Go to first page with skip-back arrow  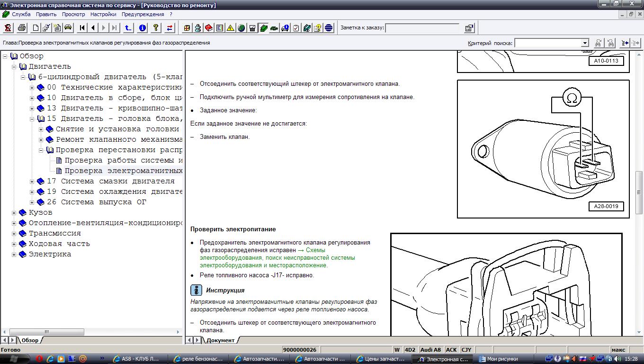click(x=82, y=28)
